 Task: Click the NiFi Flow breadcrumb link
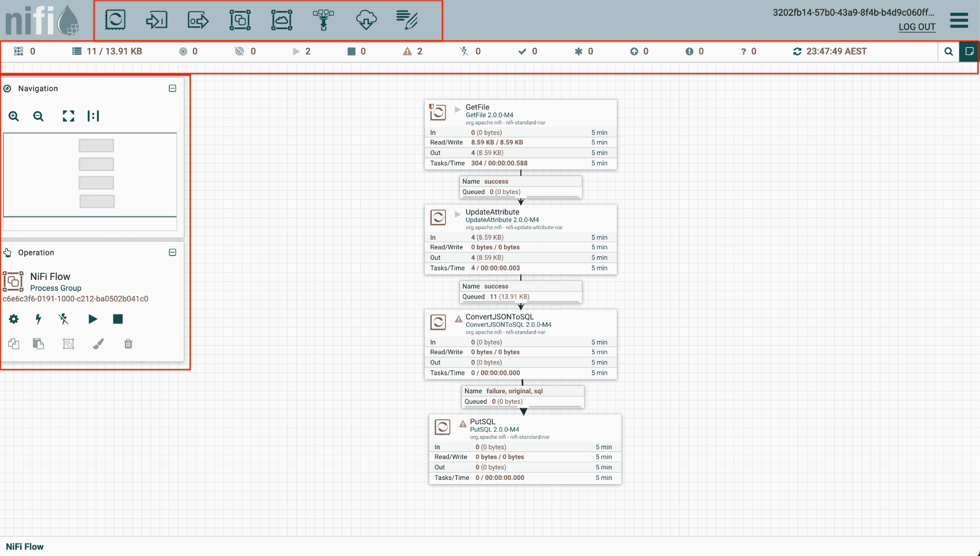tap(25, 546)
